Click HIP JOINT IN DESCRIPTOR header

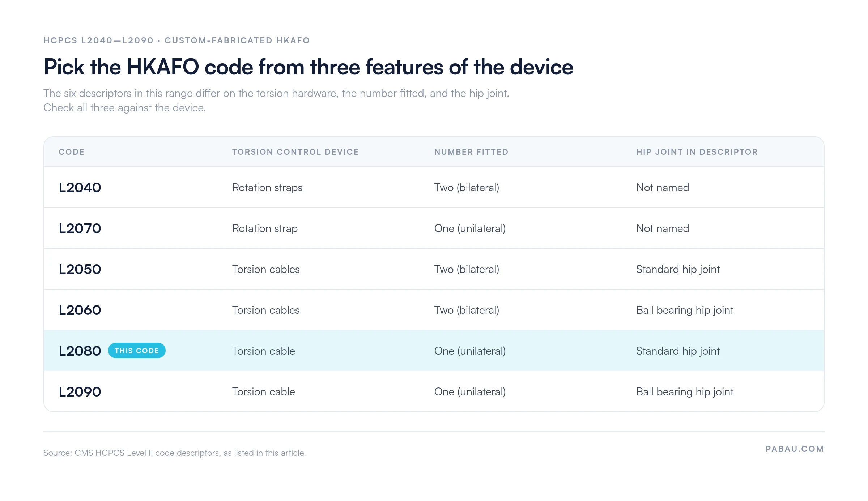point(697,152)
